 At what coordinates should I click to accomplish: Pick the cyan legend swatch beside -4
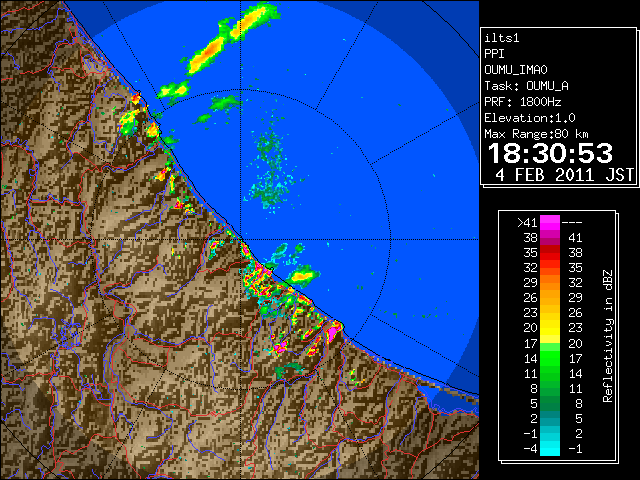[x=550, y=448]
